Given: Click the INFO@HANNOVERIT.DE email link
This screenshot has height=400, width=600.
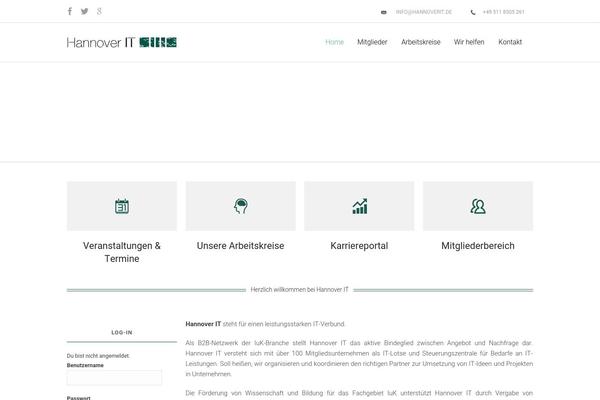Looking at the screenshot, I should (424, 12).
